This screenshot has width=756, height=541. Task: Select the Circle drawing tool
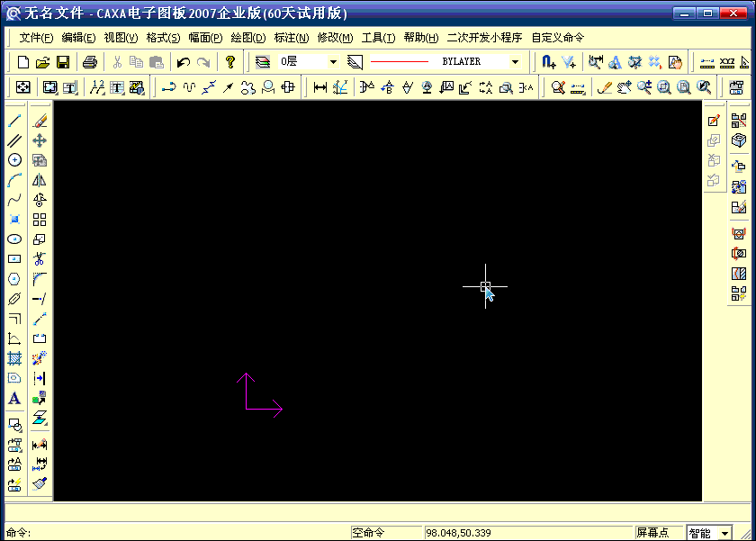[x=14, y=160]
